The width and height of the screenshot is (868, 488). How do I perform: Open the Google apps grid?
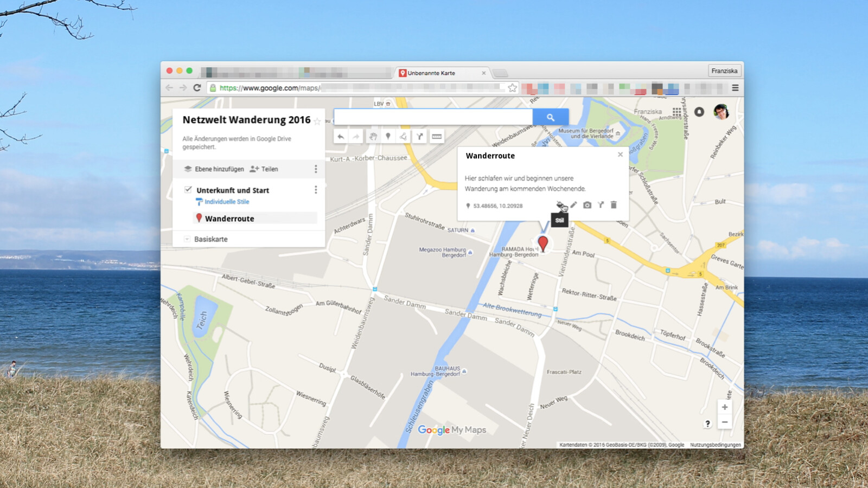(677, 112)
